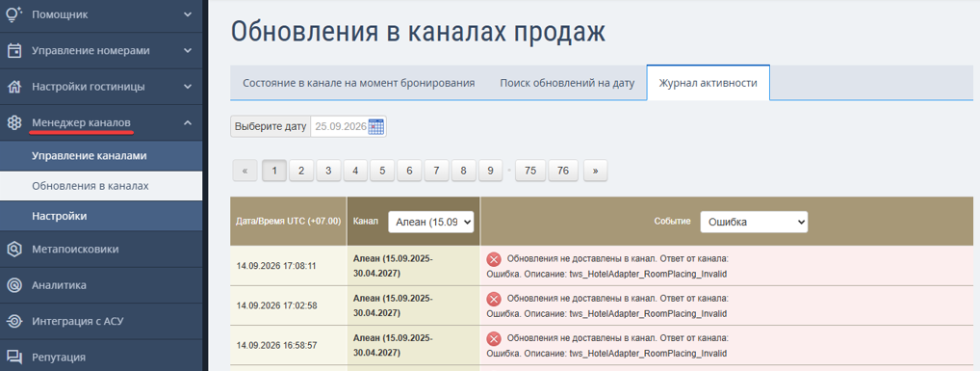Open the Канал dropdown showing Алеан

point(431,222)
